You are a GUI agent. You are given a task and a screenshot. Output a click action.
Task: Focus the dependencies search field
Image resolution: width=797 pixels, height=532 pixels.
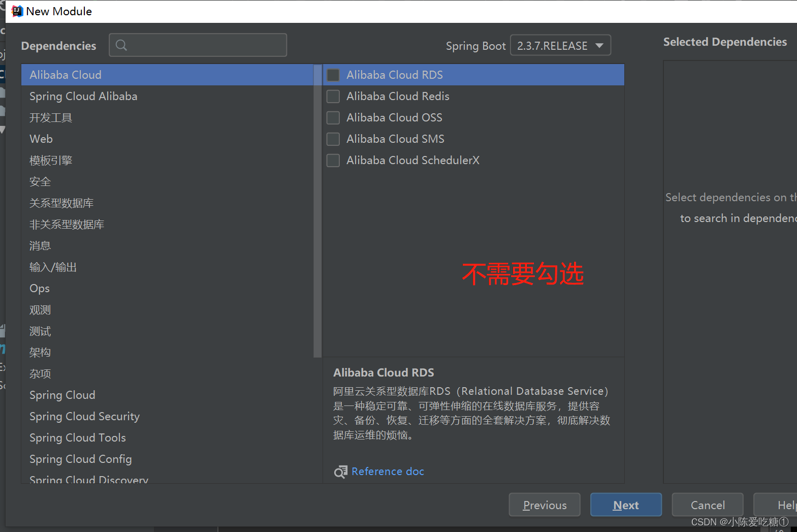[x=198, y=45]
